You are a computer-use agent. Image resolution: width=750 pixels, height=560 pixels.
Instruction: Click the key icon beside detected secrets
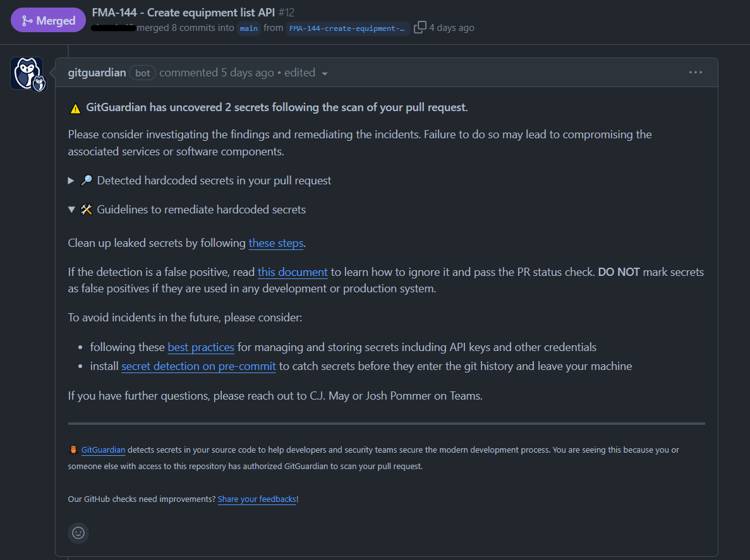(x=87, y=181)
